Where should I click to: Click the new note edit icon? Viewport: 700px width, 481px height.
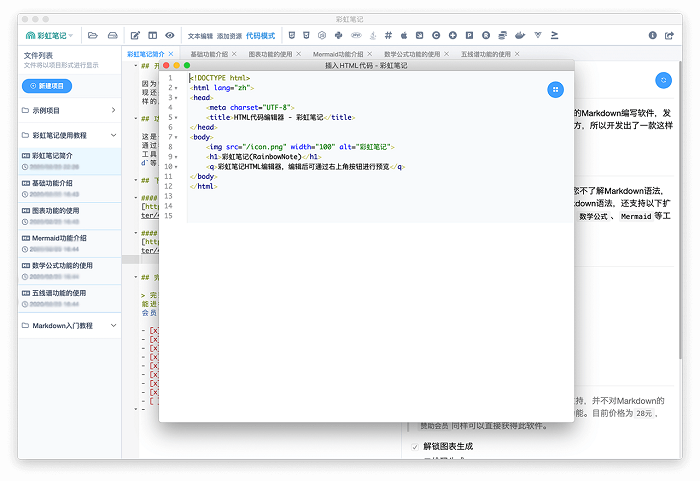click(135, 35)
